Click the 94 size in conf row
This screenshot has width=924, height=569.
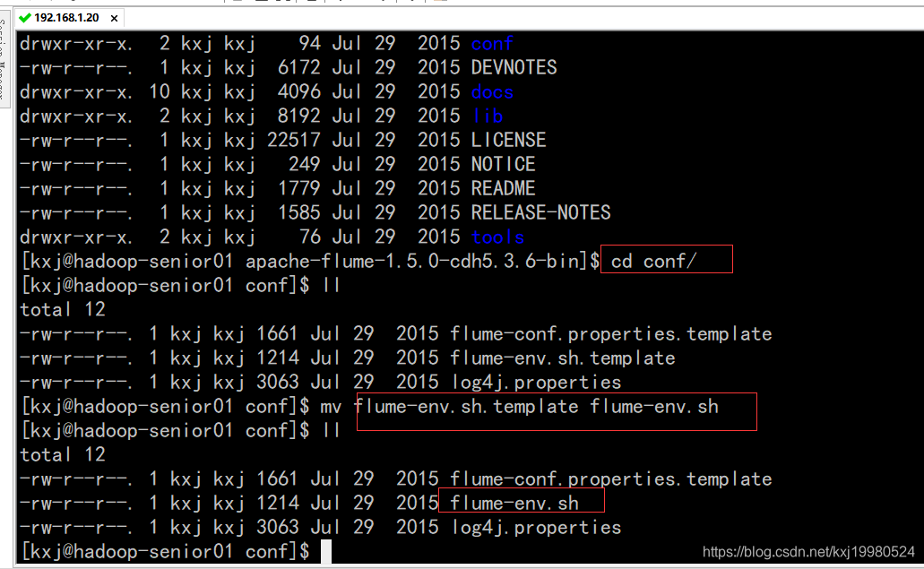click(x=310, y=44)
